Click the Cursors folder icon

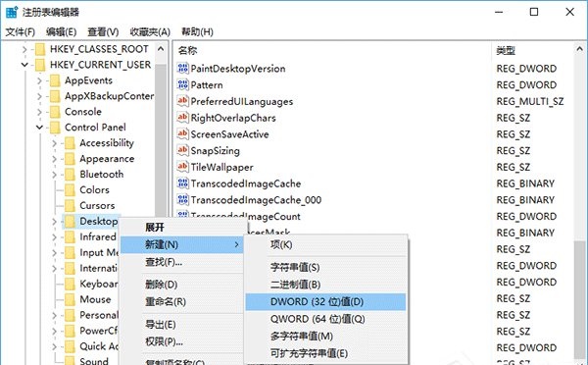pyautogui.click(x=70, y=206)
